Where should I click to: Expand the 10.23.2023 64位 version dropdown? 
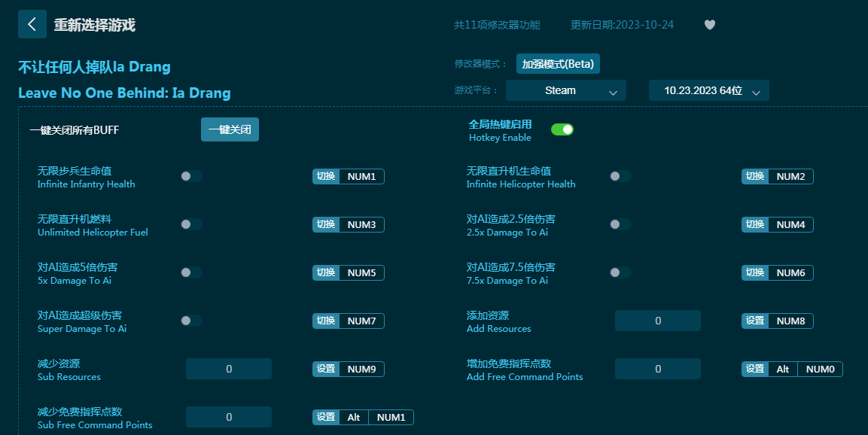(708, 90)
